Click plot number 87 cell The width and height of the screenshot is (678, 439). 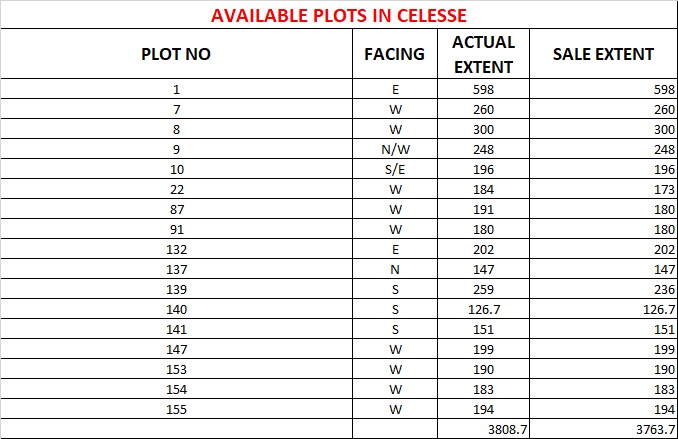pos(176,209)
